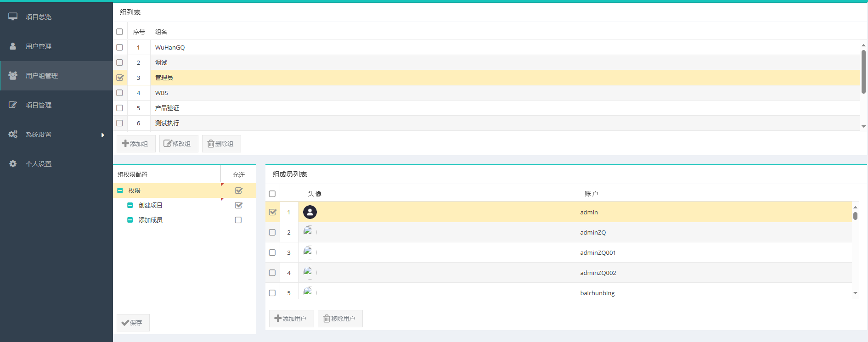Viewport: 868px width, 342px height.
Task: Click the group list vertical scrollbar
Action: coord(863,71)
